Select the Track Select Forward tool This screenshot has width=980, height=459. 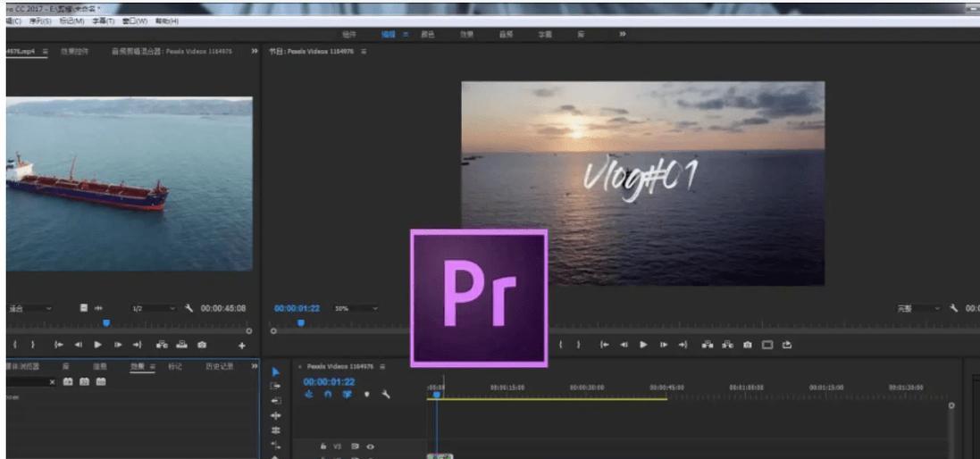click(x=276, y=386)
